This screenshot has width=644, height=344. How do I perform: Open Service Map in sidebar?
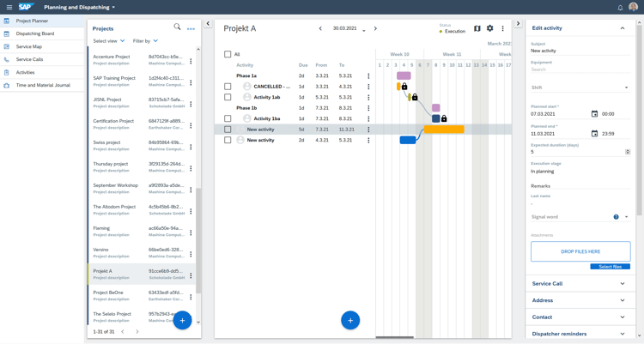[x=42, y=47]
